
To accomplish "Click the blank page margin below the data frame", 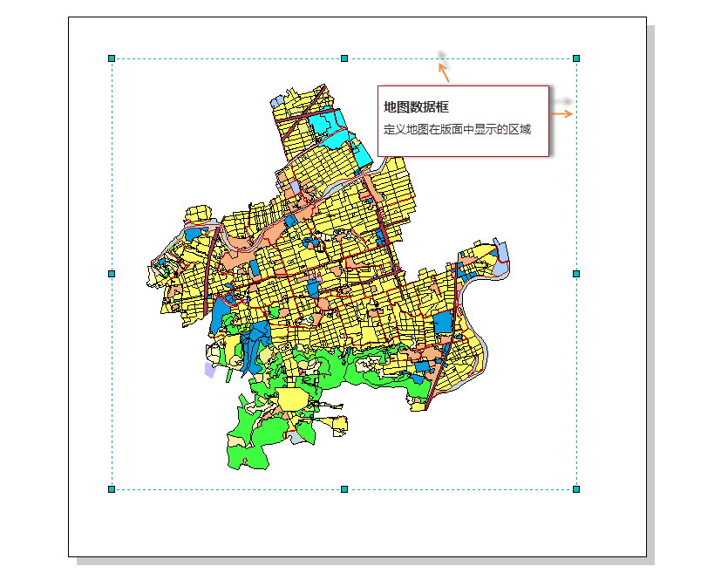I will click(349, 523).
